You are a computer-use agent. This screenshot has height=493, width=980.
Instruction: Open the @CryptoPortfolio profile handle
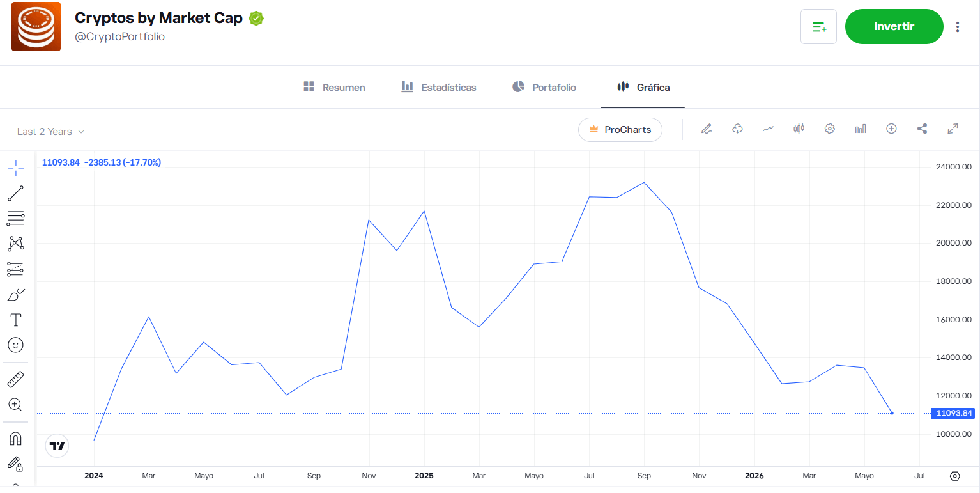click(120, 36)
